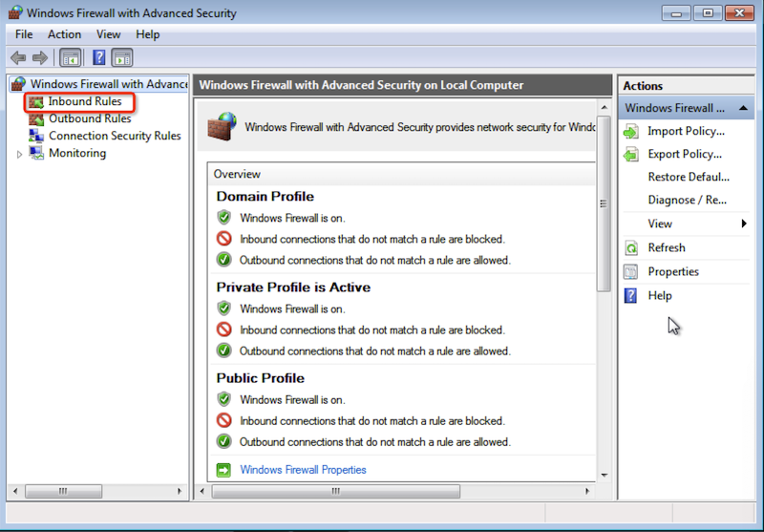Click Export Policy action
764x532 pixels.
[685, 154]
